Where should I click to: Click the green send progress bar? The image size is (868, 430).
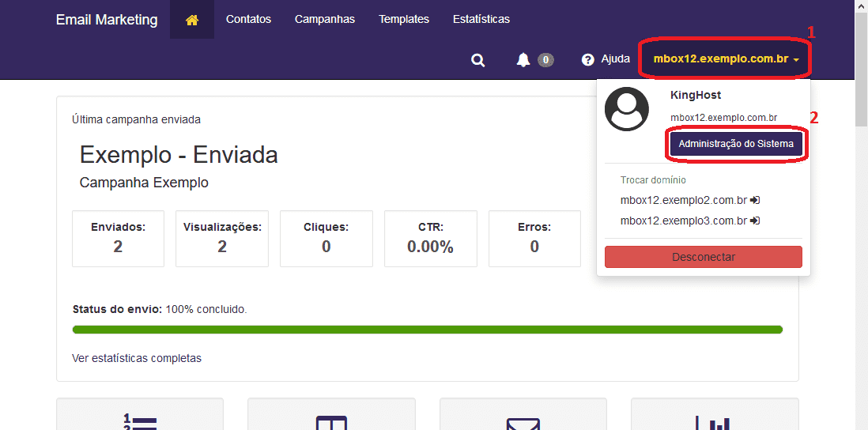tap(427, 330)
